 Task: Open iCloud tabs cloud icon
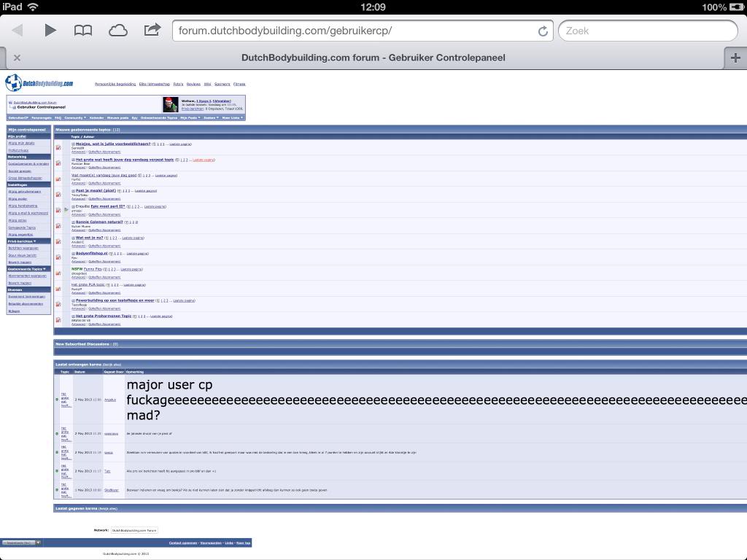click(117, 31)
